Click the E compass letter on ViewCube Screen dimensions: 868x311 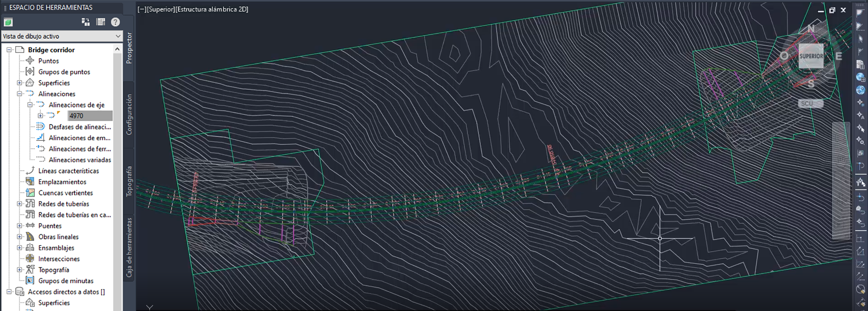point(838,56)
